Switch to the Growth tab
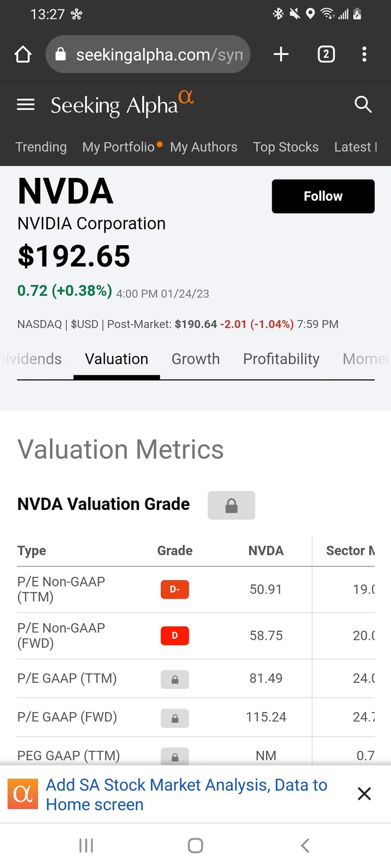Viewport: 391px width, 868px height. (195, 359)
